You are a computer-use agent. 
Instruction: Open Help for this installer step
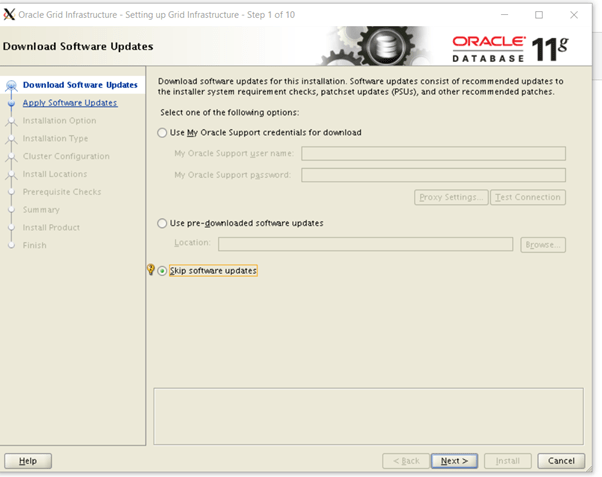(x=28, y=461)
